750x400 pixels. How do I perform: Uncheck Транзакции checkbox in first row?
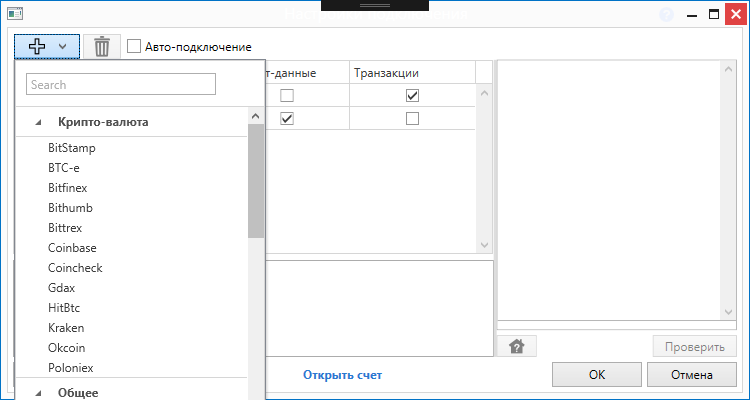412,96
